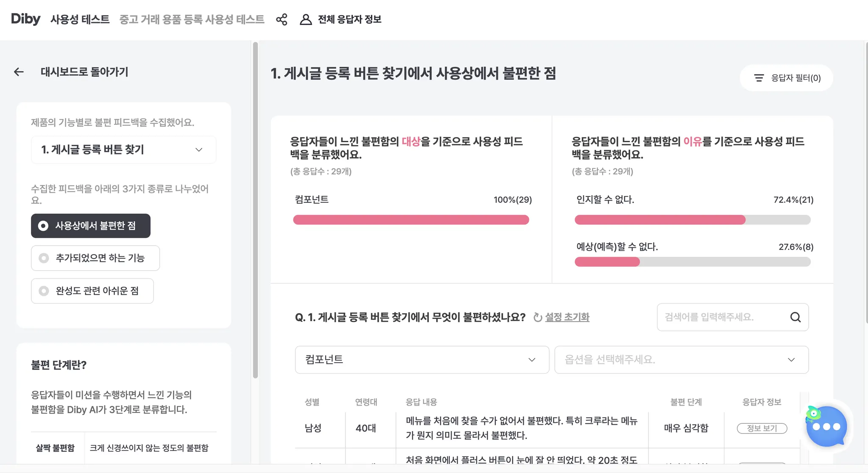
Task: Expand the 컴포넌트 dropdown
Action: (x=422, y=360)
